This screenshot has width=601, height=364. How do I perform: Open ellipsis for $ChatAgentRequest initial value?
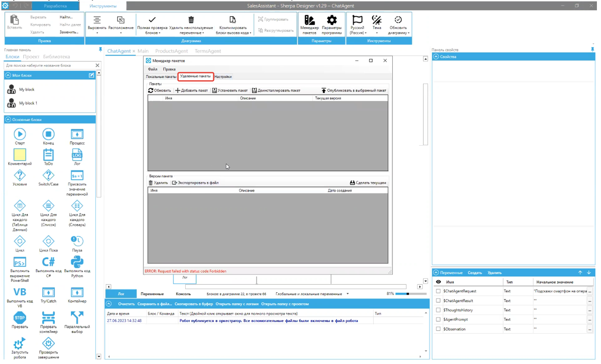(590, 291)
